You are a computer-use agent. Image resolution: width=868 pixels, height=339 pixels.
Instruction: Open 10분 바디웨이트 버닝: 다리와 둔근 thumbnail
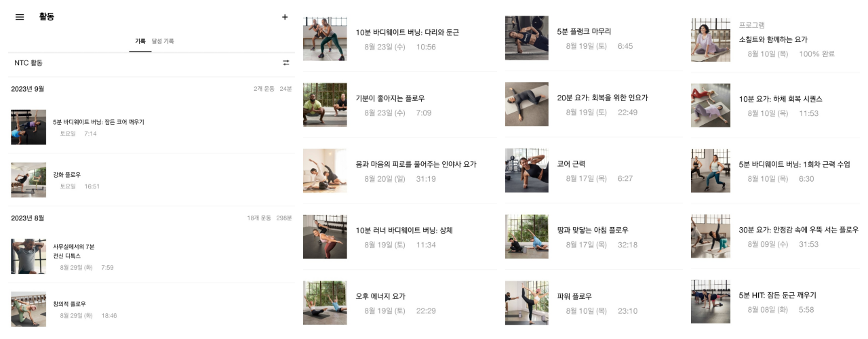pyautogui.click(x=325, y=39)
